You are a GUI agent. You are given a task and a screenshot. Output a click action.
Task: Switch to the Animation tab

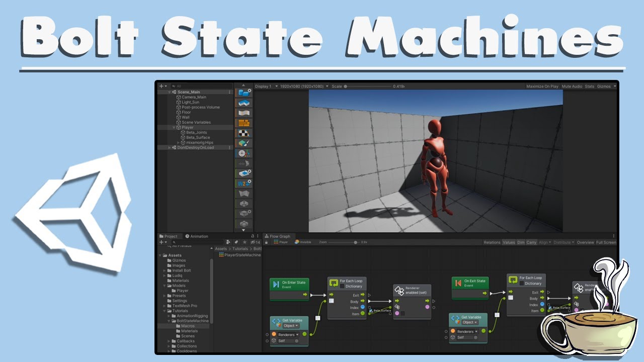click(x=197, y=236)
